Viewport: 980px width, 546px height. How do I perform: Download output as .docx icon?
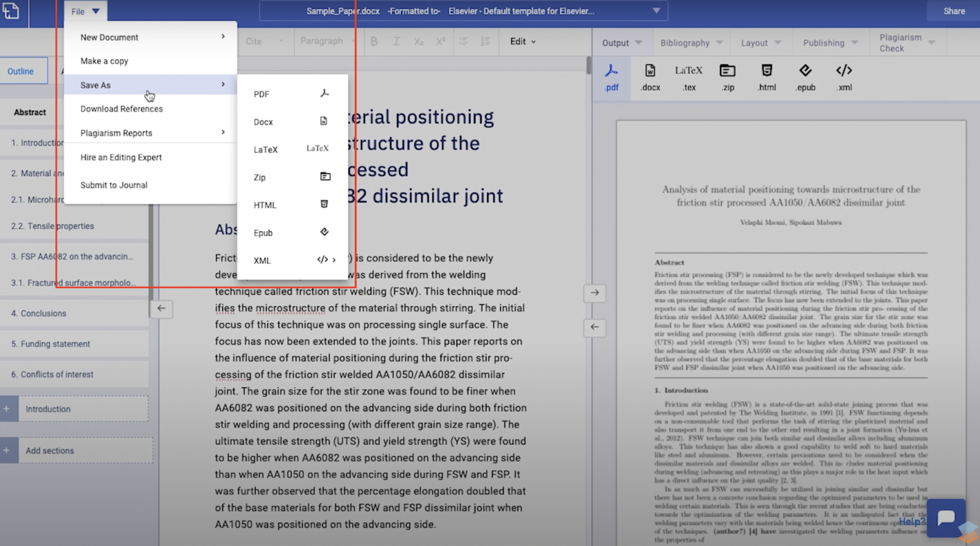(x=650, y=78)
